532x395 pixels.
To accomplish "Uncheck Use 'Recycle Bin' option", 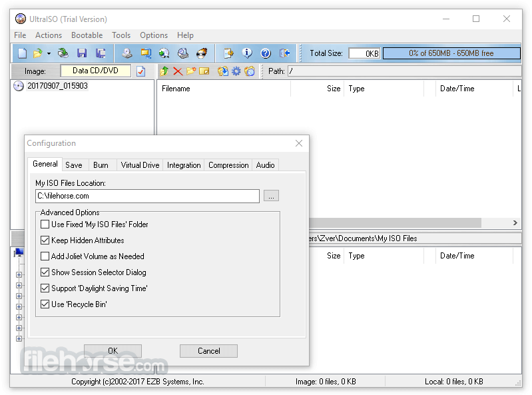I will pos(45,304).
